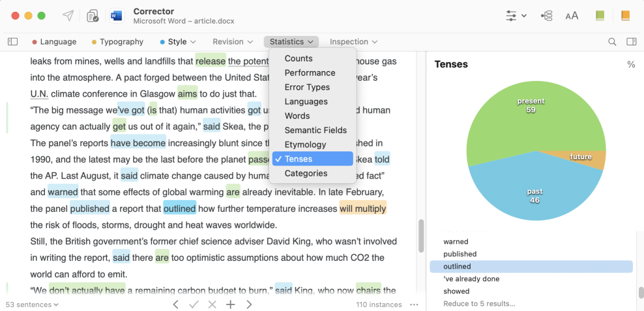
Task: Open the Inspection dropdown menu
Action: 354,42
